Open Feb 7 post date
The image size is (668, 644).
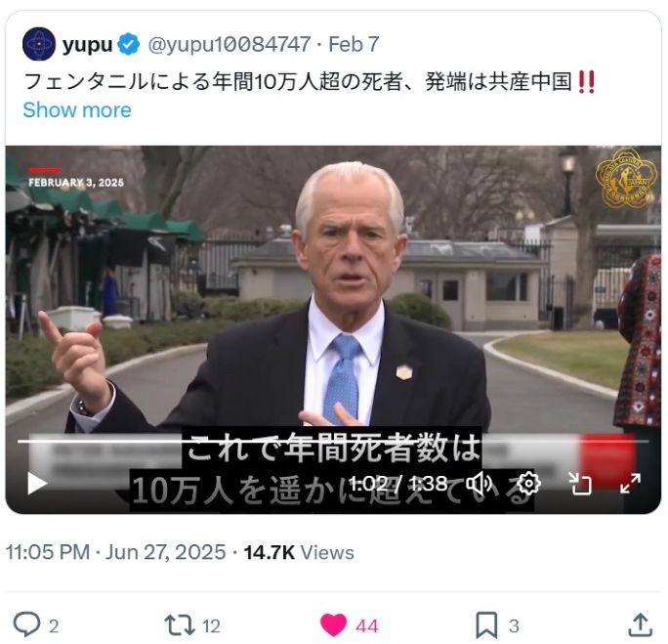354,44
